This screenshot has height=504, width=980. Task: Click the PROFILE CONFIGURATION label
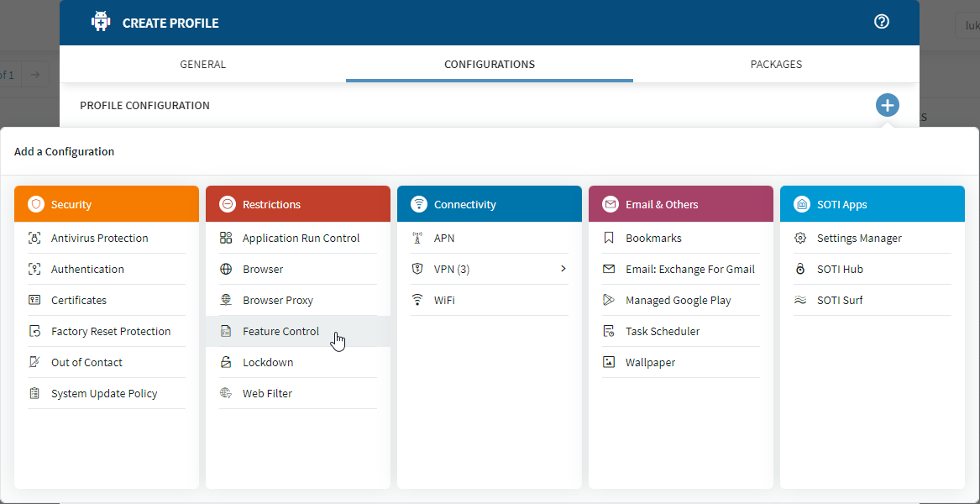coord(145,106)
